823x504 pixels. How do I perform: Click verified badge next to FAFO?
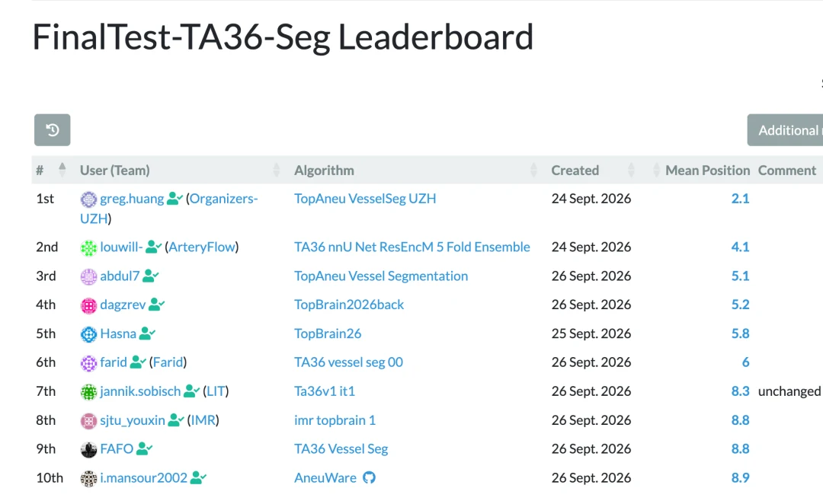144,448
